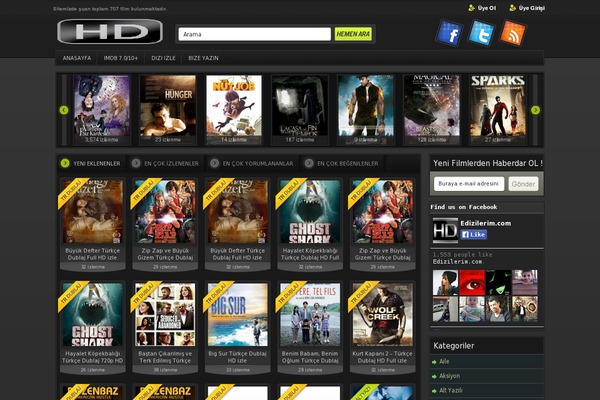This screenshot has height=400, width=600.
Task: Open the ANASAYFA menu item
Action: point(77,58)
